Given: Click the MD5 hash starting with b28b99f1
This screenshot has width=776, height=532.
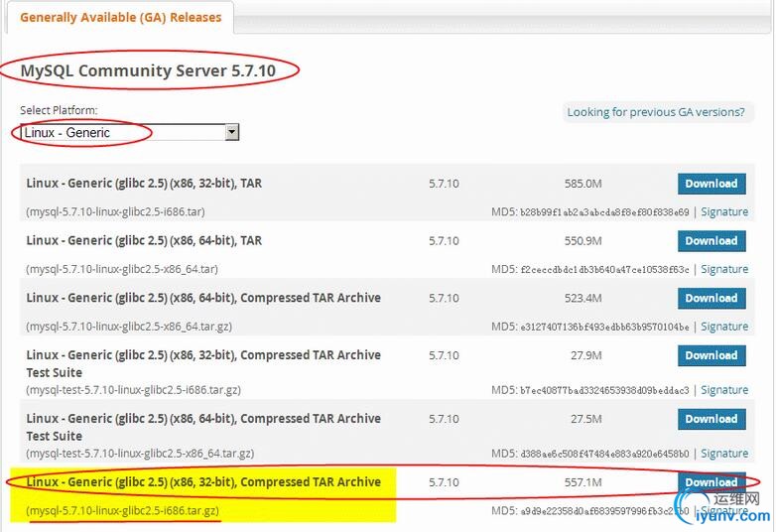Looking at the screenshot, I should coord(604,212).
